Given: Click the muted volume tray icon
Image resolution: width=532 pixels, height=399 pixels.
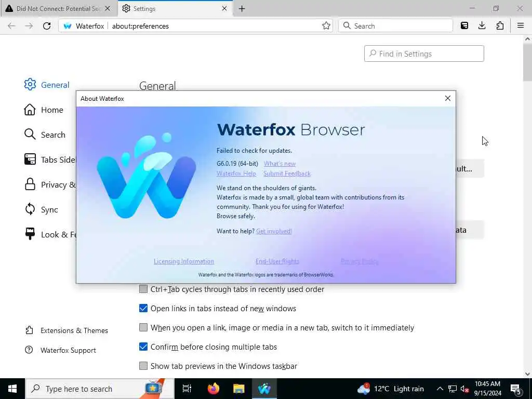Looking at the screenshot, I should 464,389.
